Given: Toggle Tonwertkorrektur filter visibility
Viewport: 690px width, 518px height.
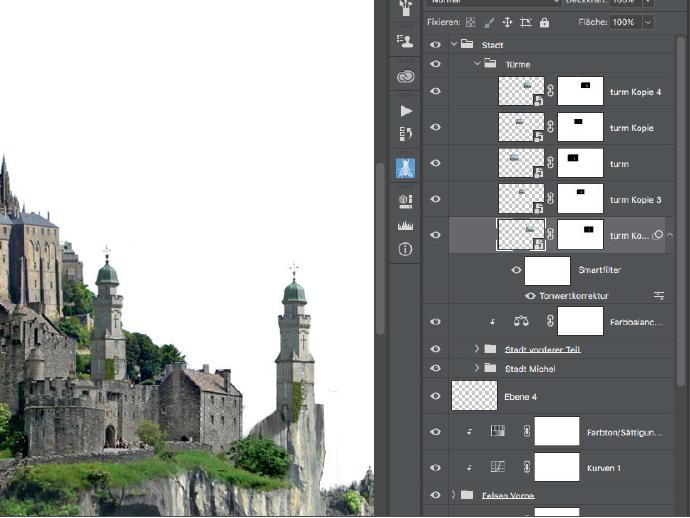Looking at the screenshot, I should pos(530,296).
